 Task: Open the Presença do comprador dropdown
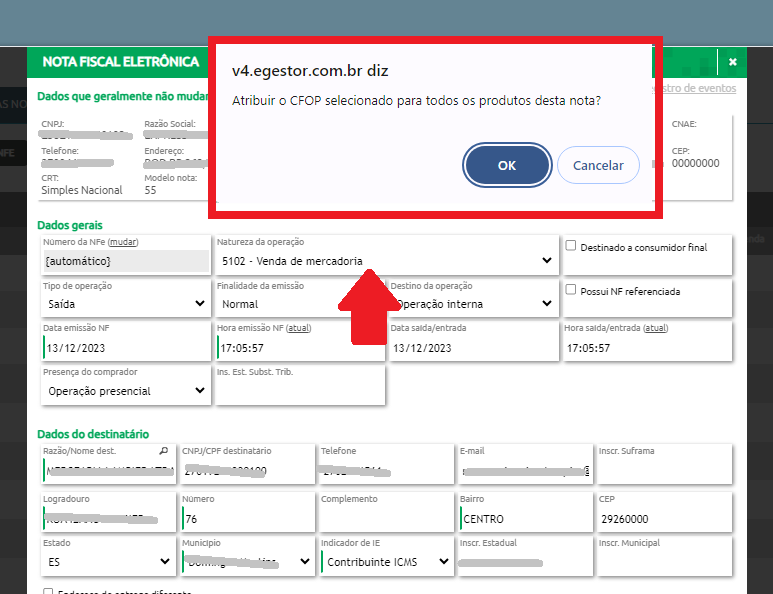click(126, 391)
